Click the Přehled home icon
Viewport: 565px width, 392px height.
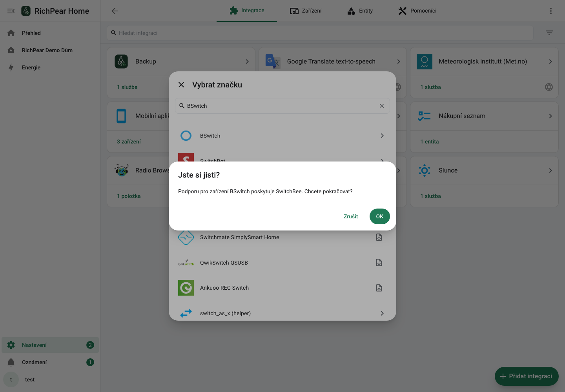[11, 33]
